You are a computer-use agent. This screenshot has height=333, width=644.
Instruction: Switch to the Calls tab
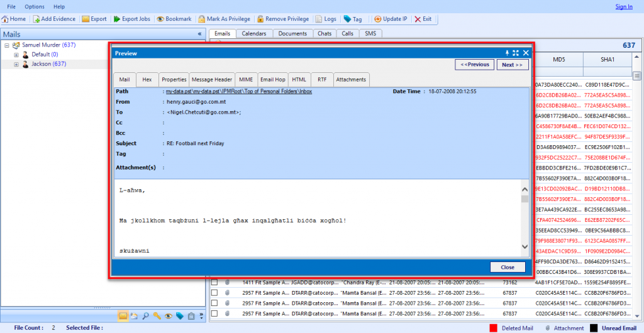coord(347,34)
